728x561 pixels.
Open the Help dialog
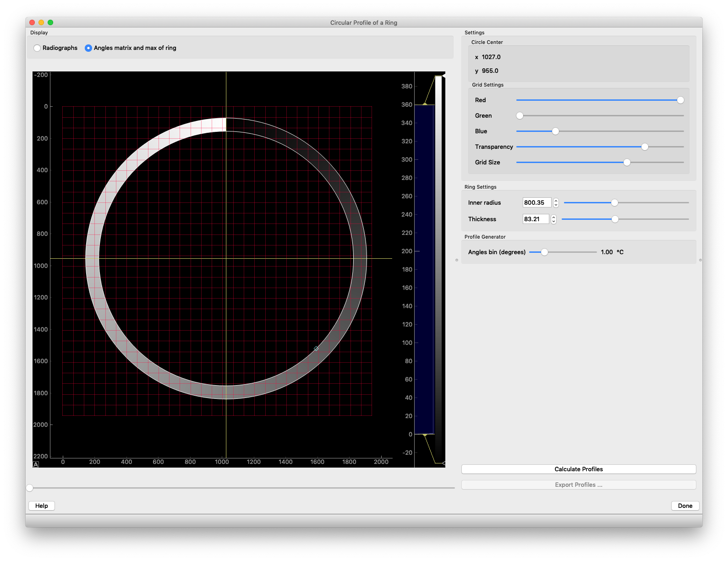pyautogui.click(x=42, y=506)
